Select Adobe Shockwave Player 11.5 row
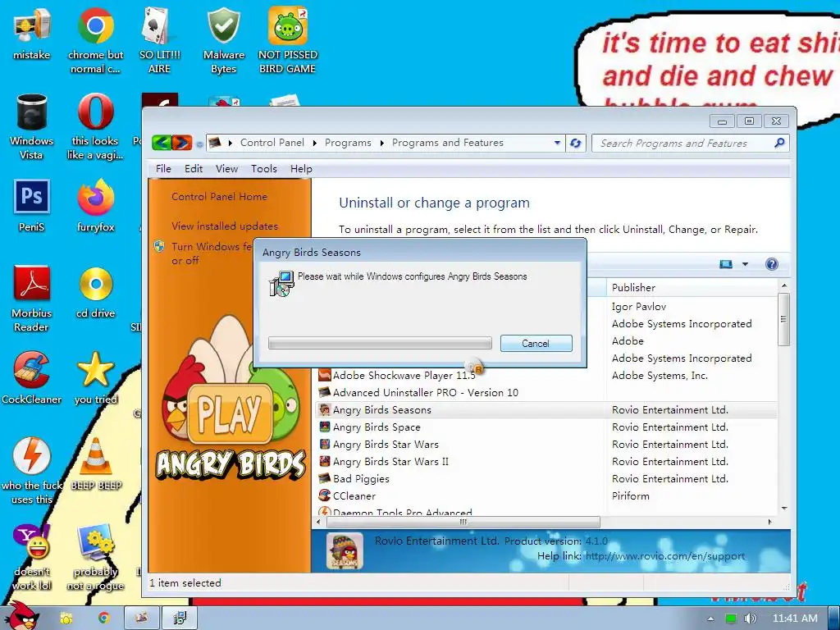The image size is (840, 630). click(x=546, y=376)
